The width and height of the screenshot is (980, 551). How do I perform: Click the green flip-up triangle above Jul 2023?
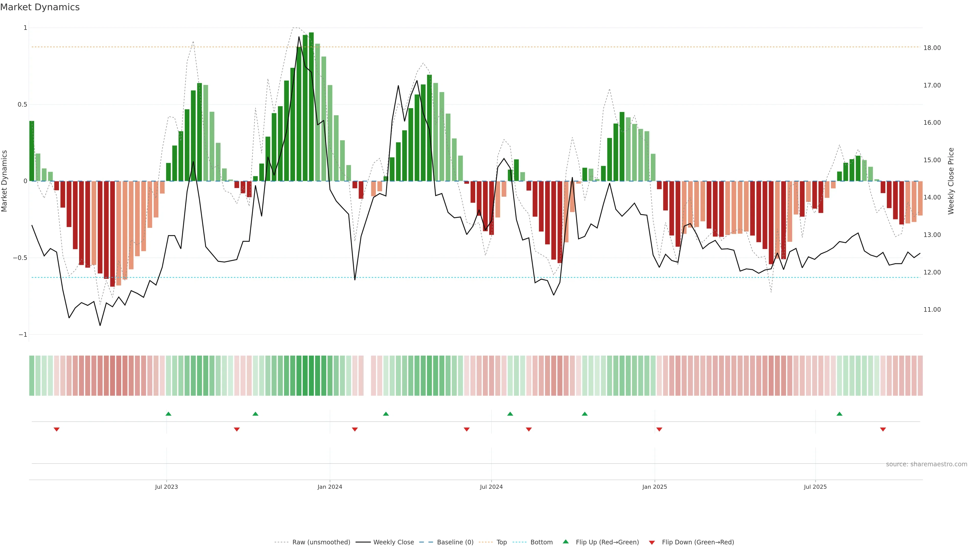pyautogui.click(x=168, y=414)
